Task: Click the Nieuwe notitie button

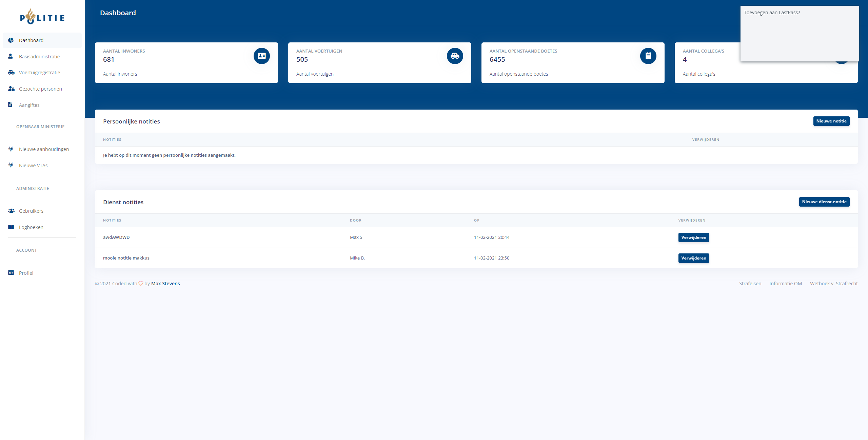Action: point(831,121)
